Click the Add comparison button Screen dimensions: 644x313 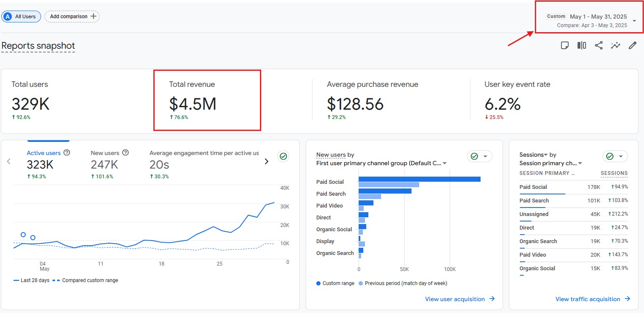72,17
